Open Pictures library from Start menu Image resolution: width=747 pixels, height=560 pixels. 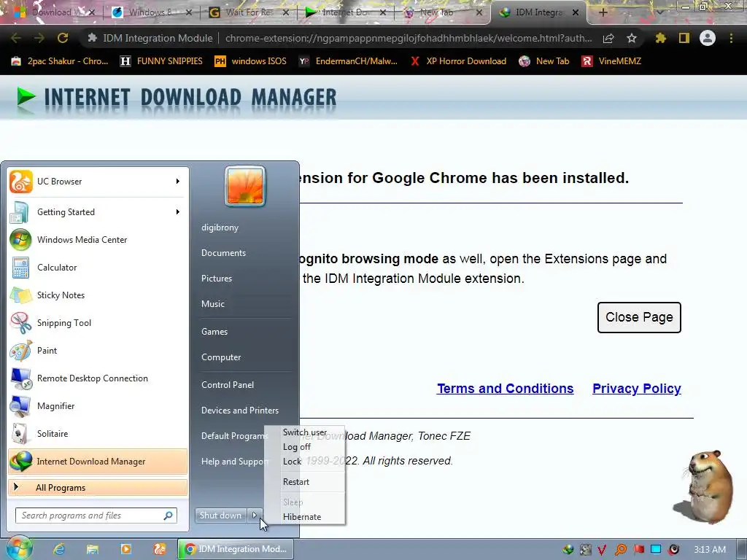pos(216,278)
